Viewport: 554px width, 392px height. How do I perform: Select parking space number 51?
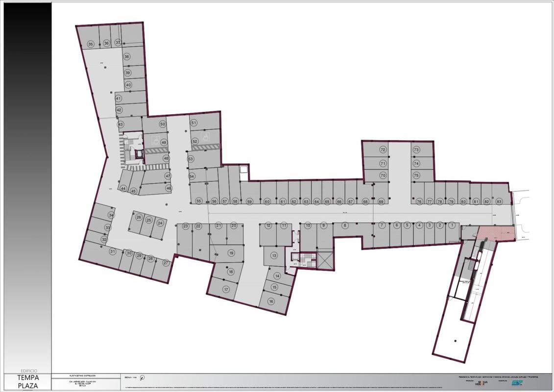coord(193,123)
